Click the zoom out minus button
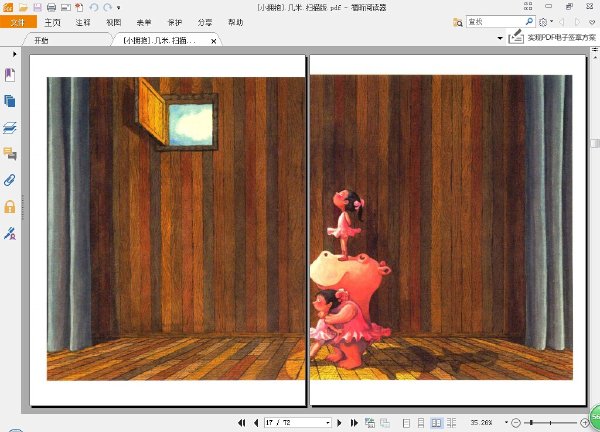Screen dimensions: 600x432 (x=516, y=423)
